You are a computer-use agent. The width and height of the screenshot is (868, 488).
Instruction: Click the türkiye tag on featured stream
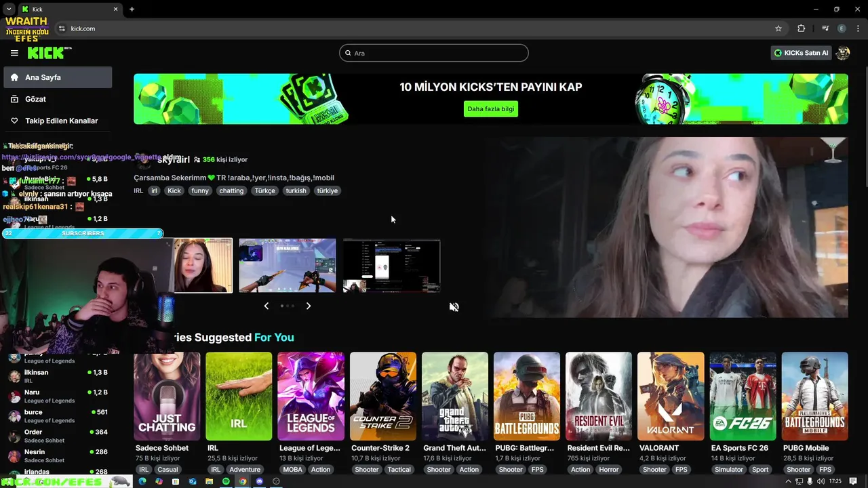tap(327, 190)
